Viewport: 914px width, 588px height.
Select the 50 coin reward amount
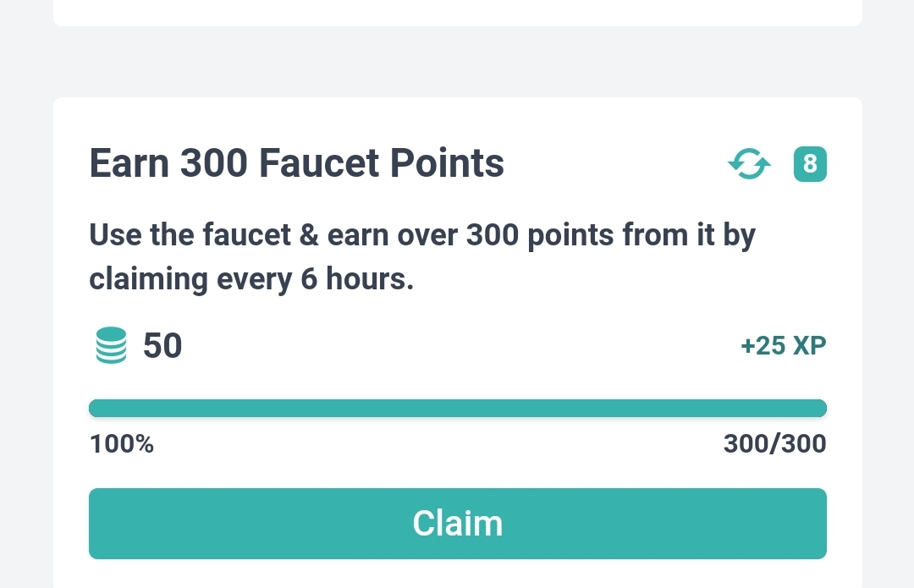pos(162,345)
